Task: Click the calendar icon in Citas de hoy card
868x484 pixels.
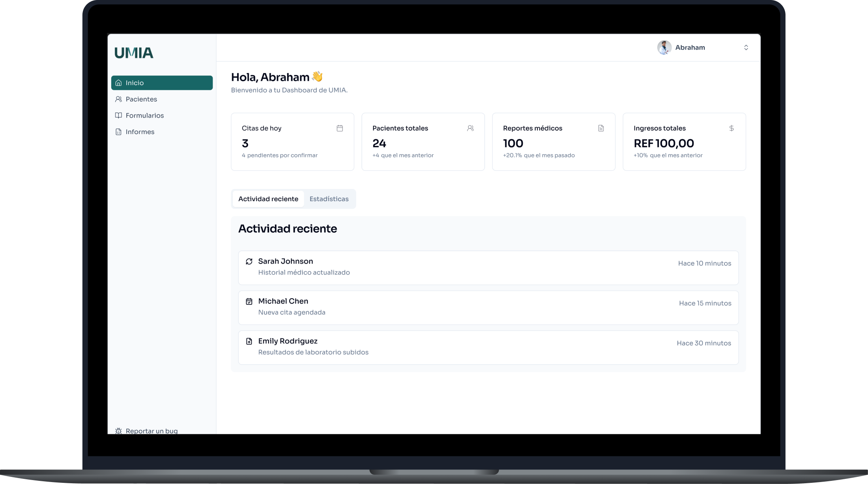Action: [340, 128]
